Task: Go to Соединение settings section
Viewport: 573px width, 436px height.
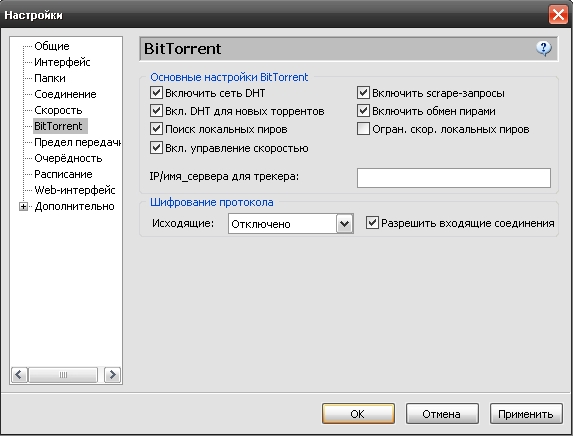Action: pos(65,94)
